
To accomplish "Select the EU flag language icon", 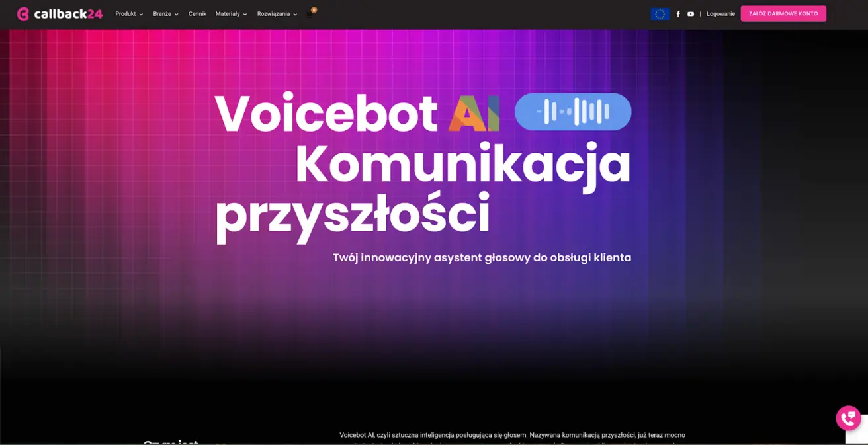I will pos(660,14).
